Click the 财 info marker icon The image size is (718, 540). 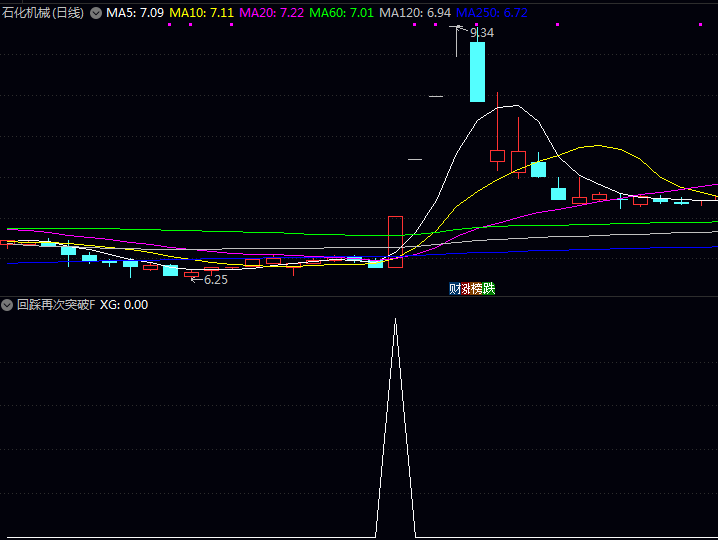pyautogui.click(x=454, y=289)
